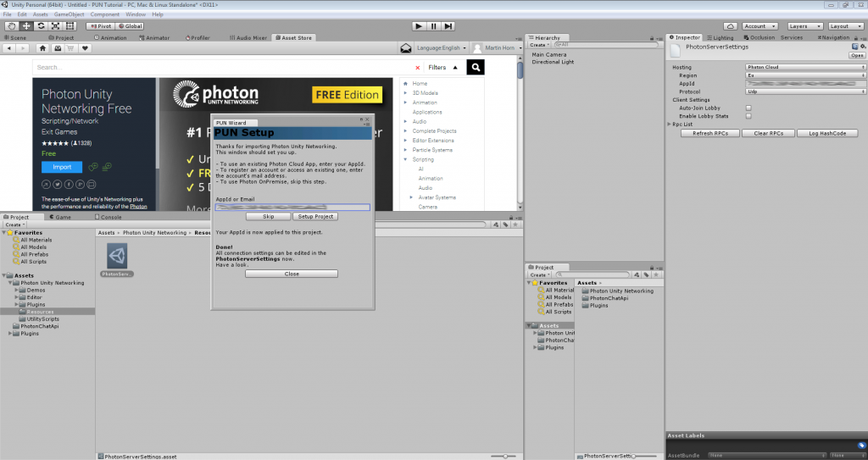Open the Asset Store home icon
The image size is (868, 460).
(x=42, y=48)
